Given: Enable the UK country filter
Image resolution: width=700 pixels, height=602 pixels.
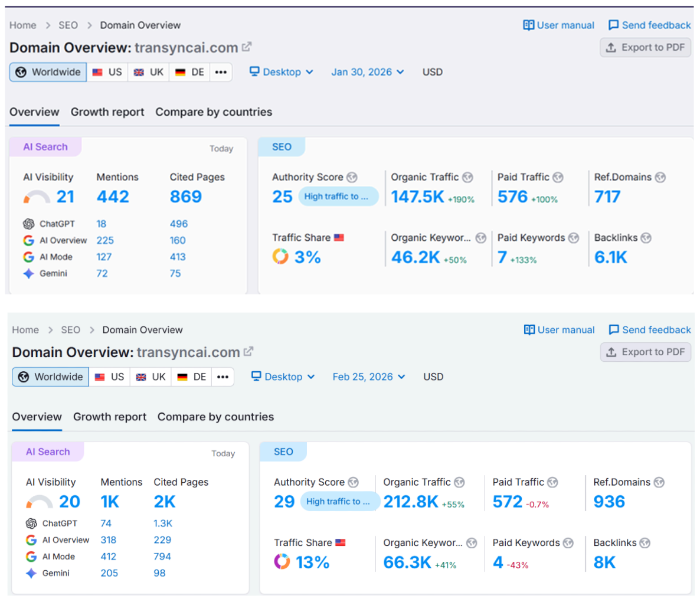Looking at the screenshot, I should 148,71.
